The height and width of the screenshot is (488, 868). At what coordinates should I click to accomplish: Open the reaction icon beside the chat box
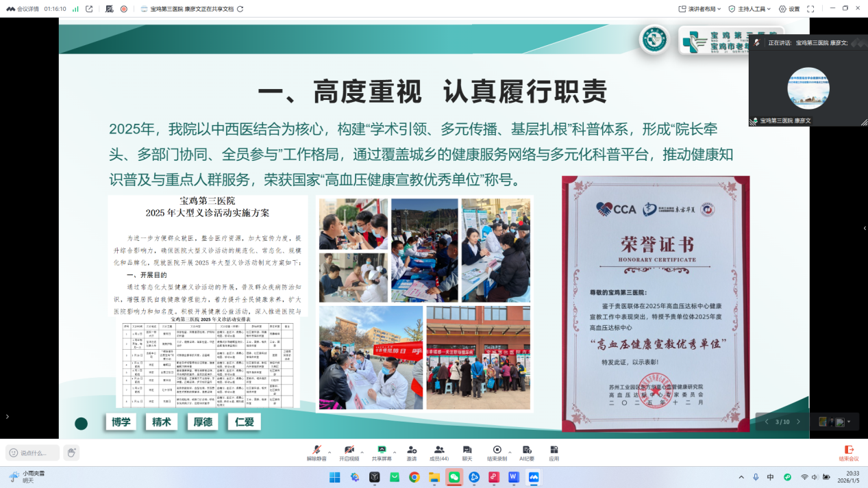click(71, 452)
